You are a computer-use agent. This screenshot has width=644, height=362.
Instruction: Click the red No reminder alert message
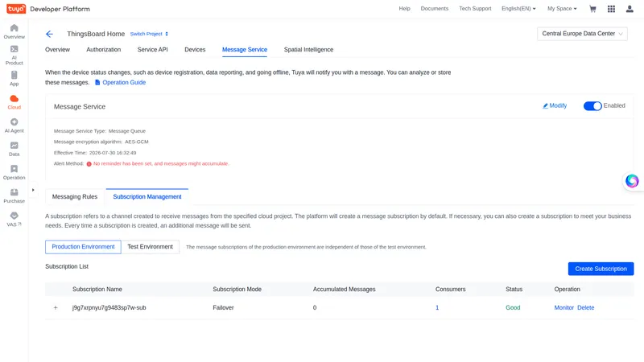(x=160, y=164)
